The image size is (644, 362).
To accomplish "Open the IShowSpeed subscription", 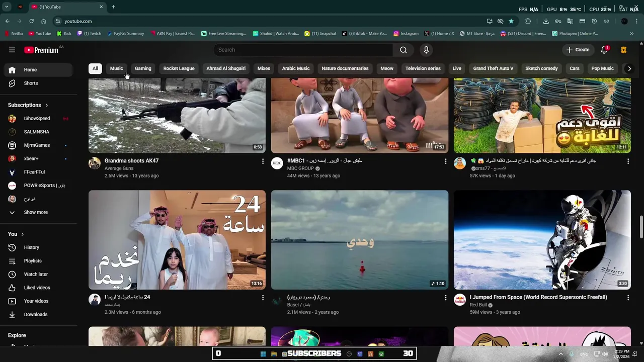I will [x=38, y=119].
